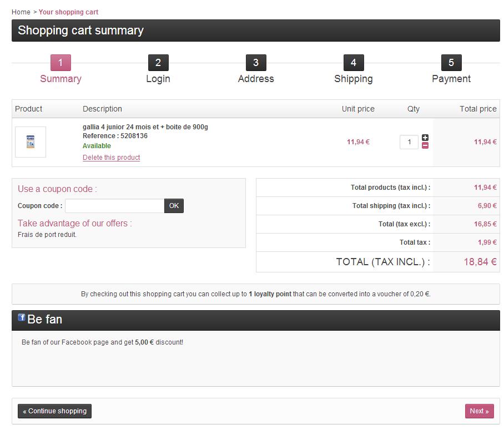Click inside the quantity input box
The width and height of the screenshot is (504, 430).
point(409,142)
